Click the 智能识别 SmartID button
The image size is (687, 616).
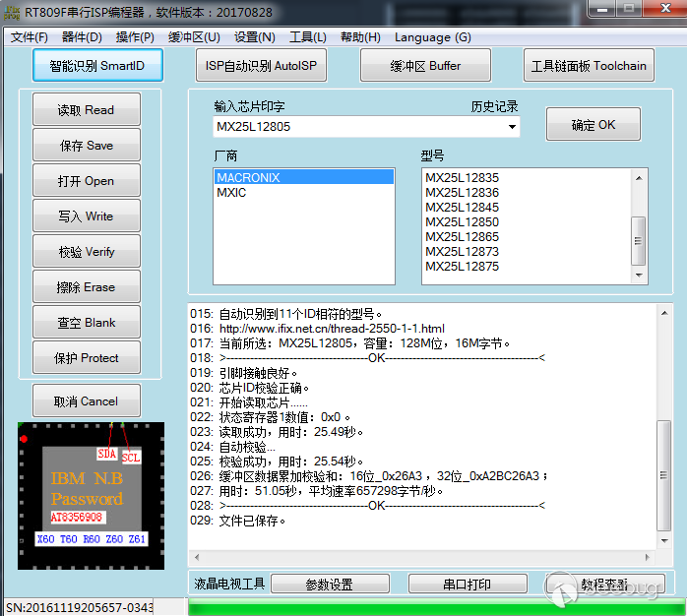tap(96, 66)
